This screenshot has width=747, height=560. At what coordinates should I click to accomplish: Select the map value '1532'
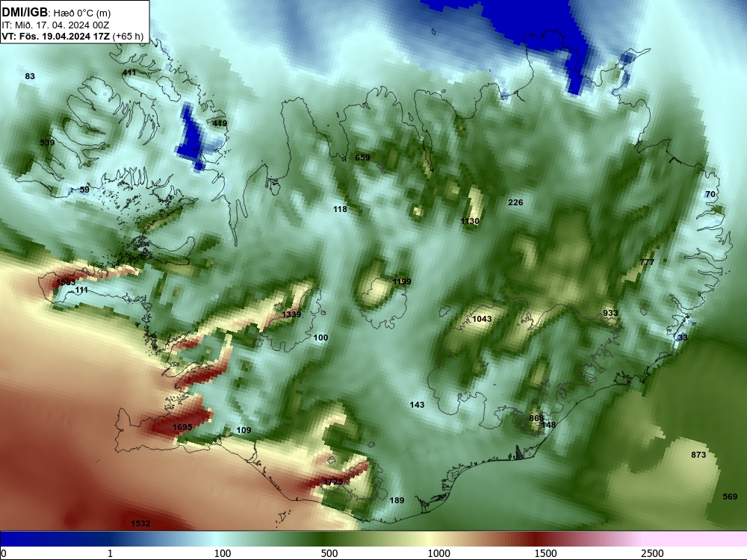[140, 523]
